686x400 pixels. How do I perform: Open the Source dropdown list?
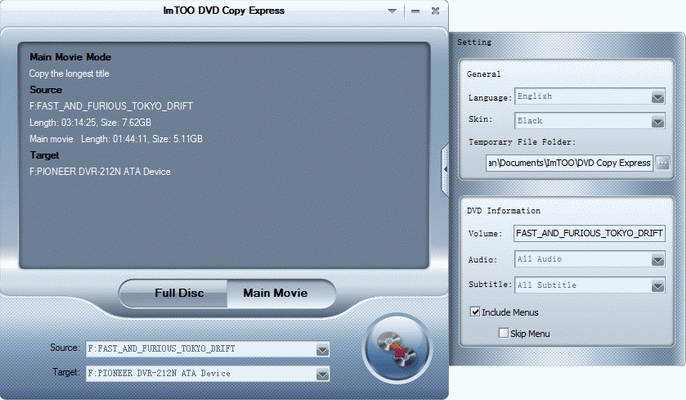pos(322,350)
